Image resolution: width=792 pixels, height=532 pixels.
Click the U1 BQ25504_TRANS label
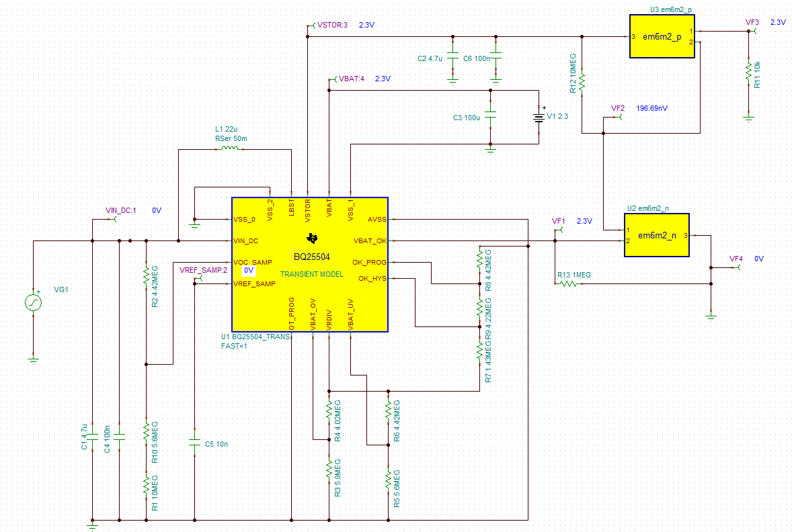[255, 337]
